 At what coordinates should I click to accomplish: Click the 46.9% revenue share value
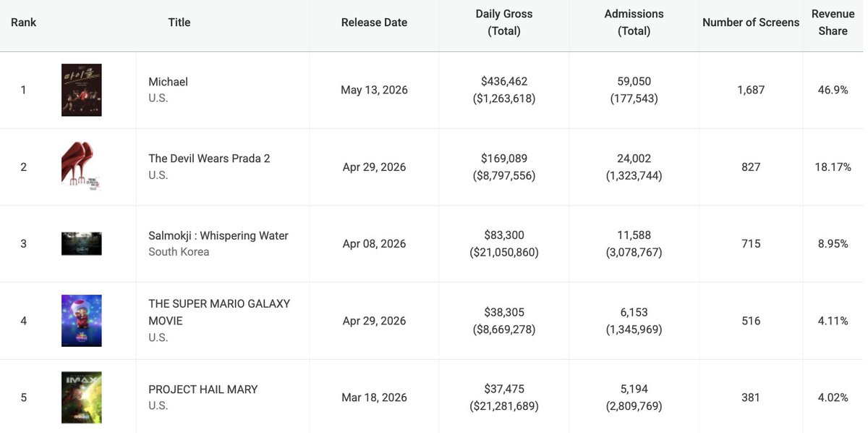(x=833, y=90)
